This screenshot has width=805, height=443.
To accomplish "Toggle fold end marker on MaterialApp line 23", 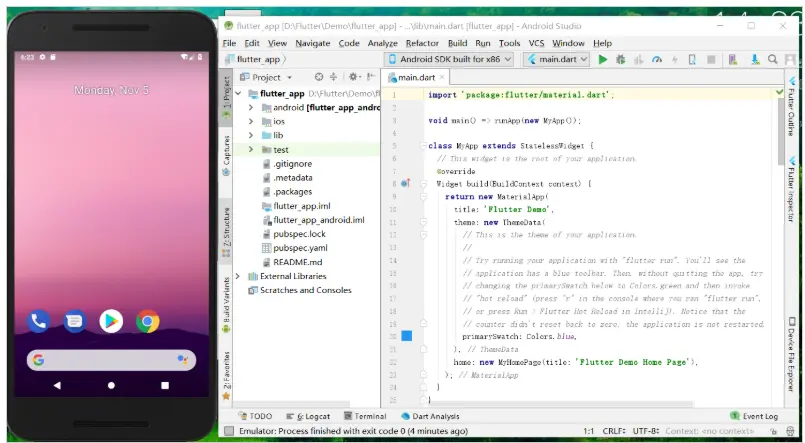I will [x=423, y=375].
